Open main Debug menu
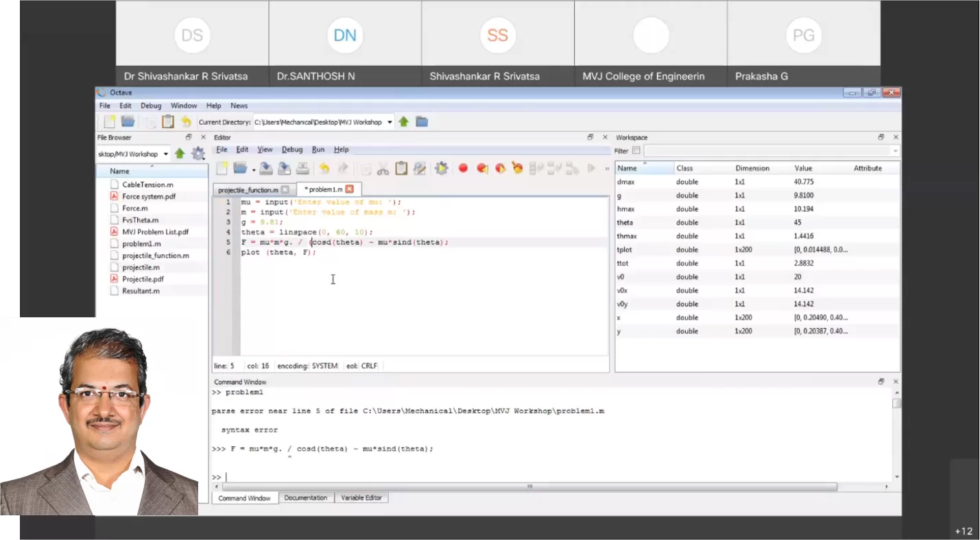Image resolution: width=980 pixels, height=540 pixels. click(x=151, y=106)
